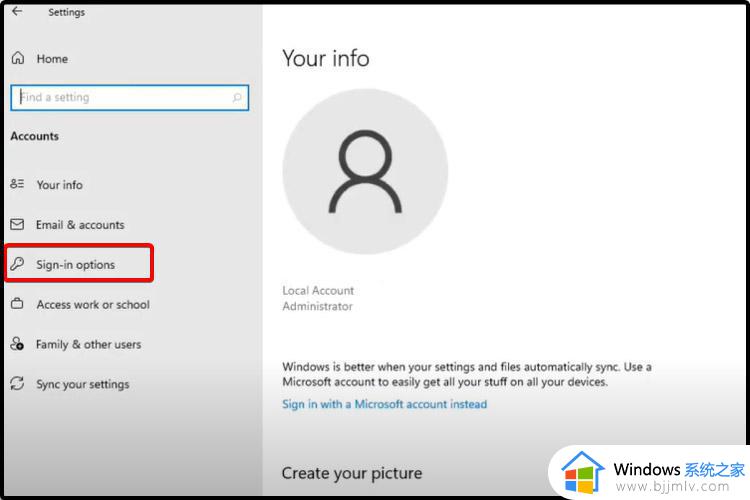This screenshot has width=750, height=500.
Task: Open Email & accounts page
Action: 80,225
